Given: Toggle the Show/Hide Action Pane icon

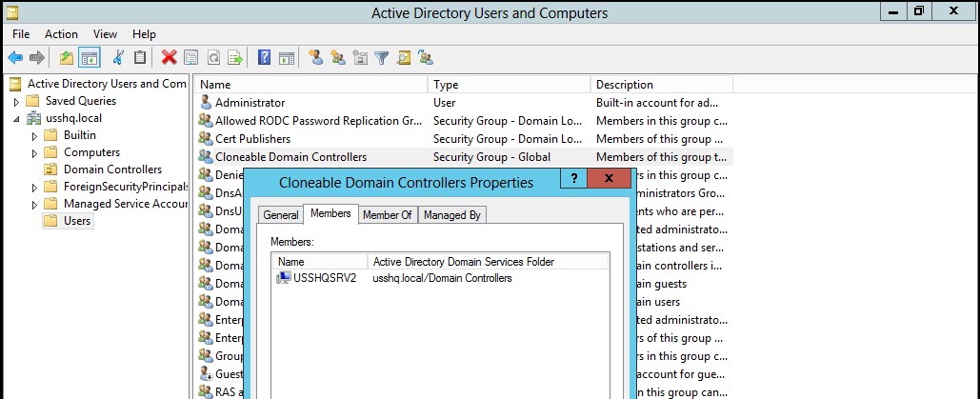Looking at the screenshot, I should coord(287,58).
